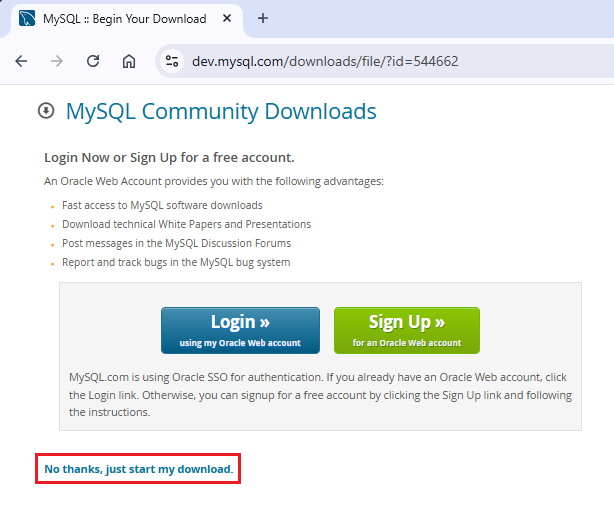Open a new tab with plus icon

(x=263, y=18)
